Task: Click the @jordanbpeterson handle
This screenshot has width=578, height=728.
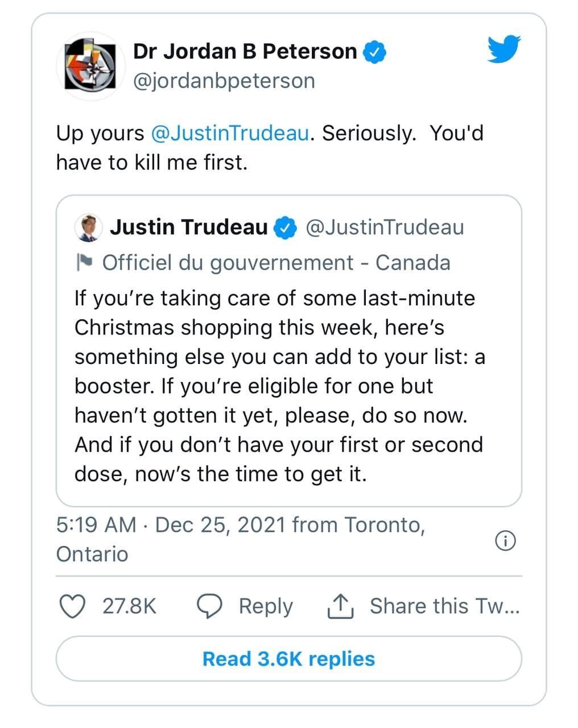Action: pos(224,81)
